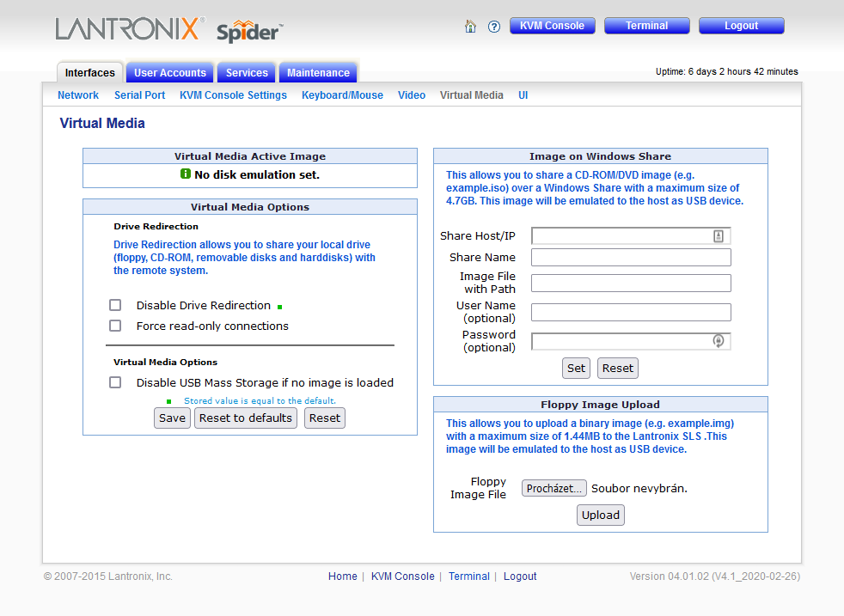The width and height of the screenshot is (844, 616).
Task: Click the green info icon beside 'No disk emulation set'
Action: click(186, 174)
